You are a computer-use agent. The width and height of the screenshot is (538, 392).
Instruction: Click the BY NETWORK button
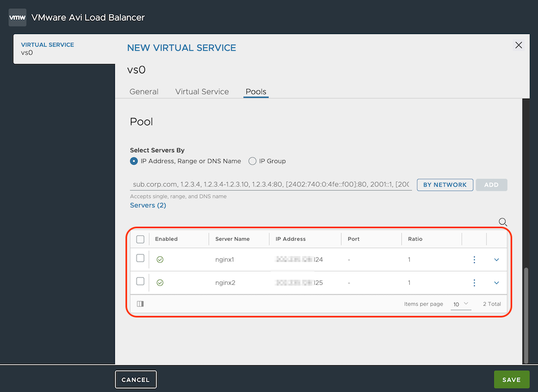click(445, 185)
